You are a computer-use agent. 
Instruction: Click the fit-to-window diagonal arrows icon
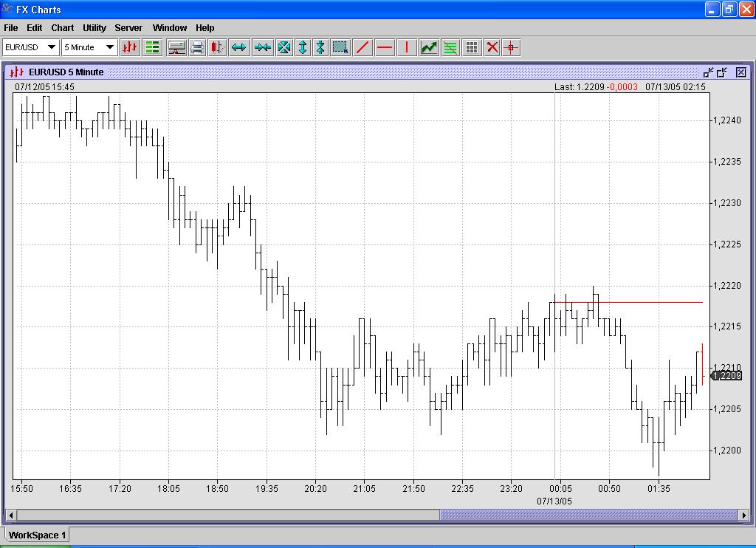coord(284,47)
